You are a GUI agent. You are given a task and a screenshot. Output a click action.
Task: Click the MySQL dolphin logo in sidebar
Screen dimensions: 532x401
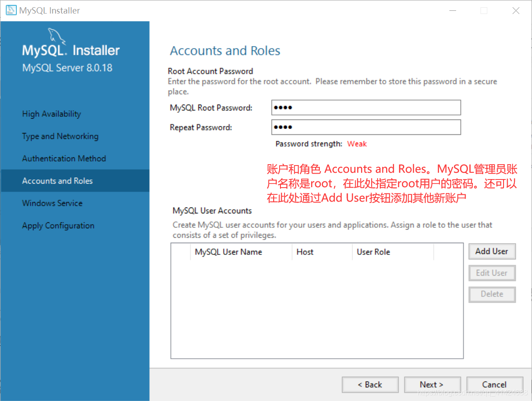coord(56,36)
